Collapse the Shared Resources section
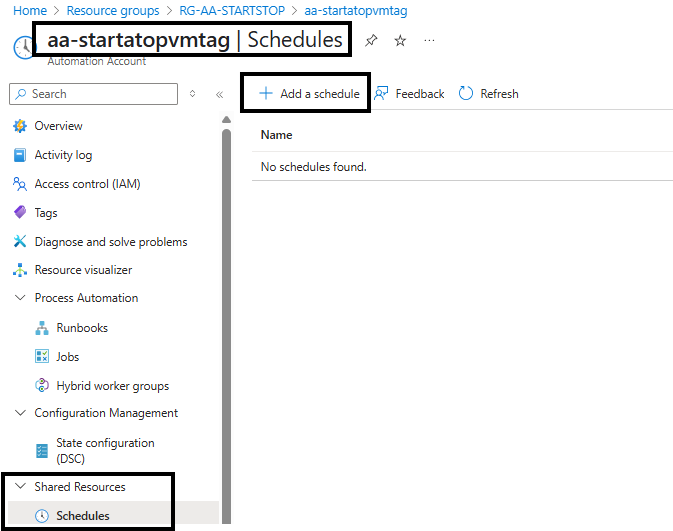The height and width of the screenshot is (531, 673). pyautogui.click(x=20, y=487)
